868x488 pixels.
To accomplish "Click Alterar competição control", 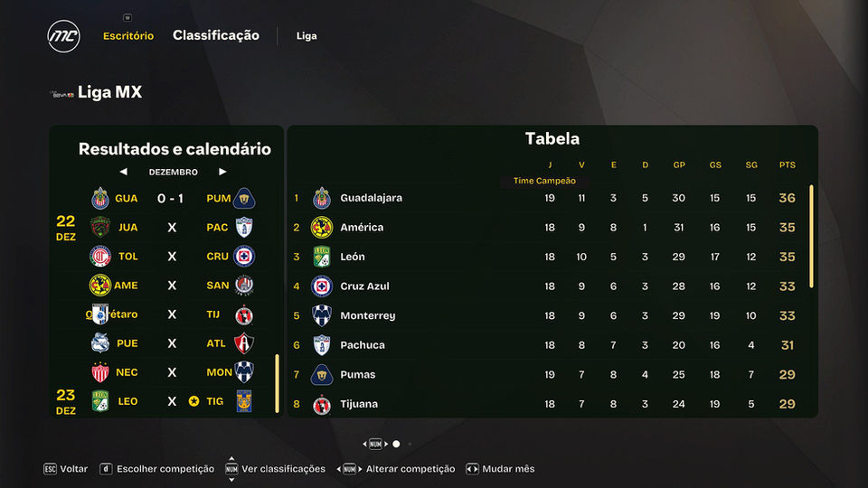I will point(396,469).
